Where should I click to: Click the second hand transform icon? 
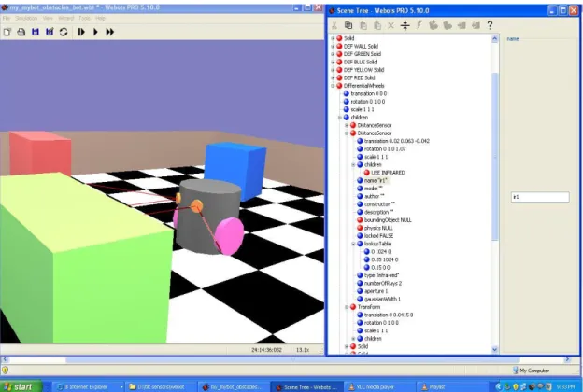click(448, 25)
